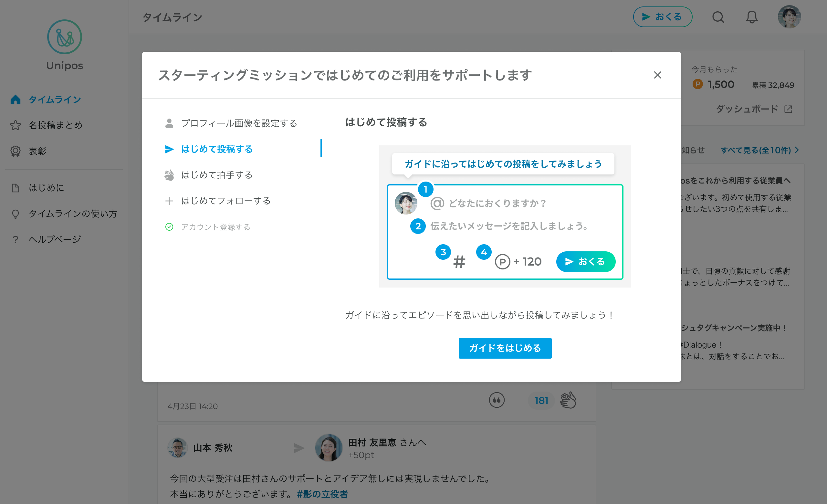The height and width of the screenshot is (504, 827).
Task: Click the #影の立役者 hashtag link
Action: coord(322,494)
